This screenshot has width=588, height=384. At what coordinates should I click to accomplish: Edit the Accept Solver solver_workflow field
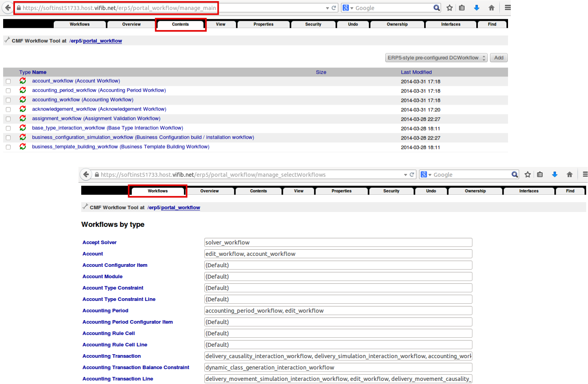point(338,243)
